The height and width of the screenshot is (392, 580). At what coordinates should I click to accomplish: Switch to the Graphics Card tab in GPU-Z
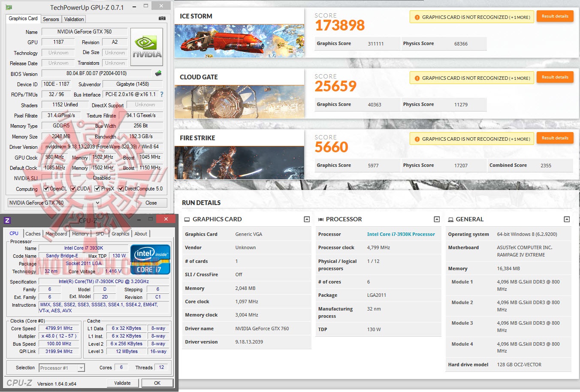[23, 18]
